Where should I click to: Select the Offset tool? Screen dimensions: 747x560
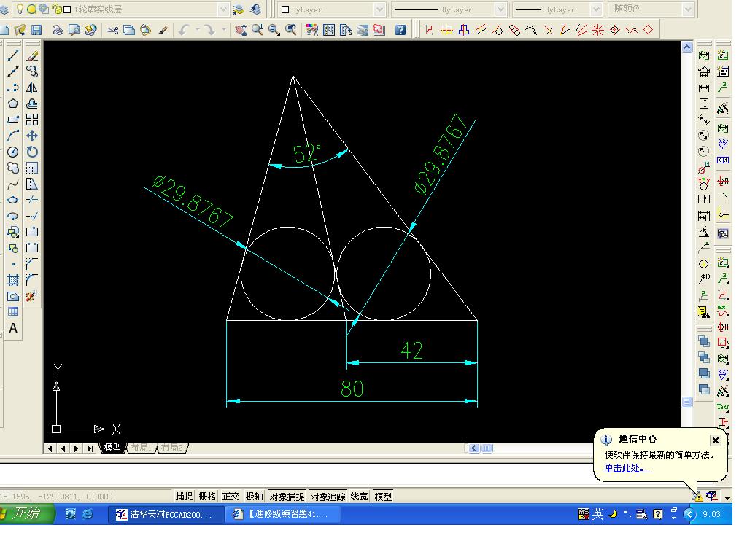(32, 104)
